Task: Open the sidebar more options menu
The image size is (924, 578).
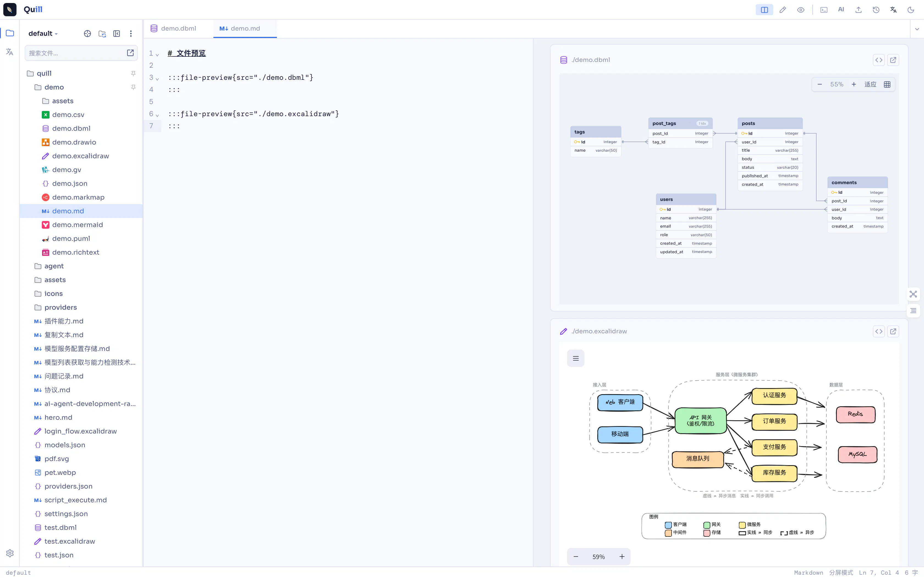Action: click(131, 34)
